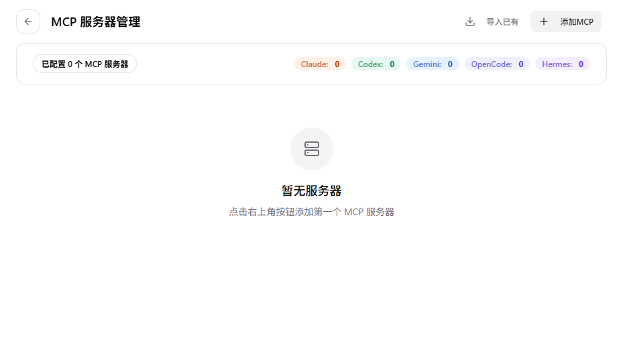
Task: Click the plus icon in 添加MCP
Action: (544, 21)
